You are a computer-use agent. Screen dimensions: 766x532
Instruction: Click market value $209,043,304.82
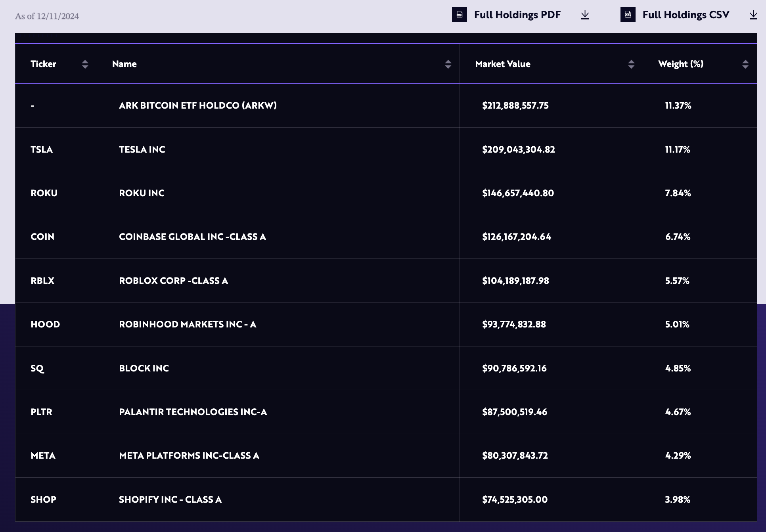pos(519,149)
